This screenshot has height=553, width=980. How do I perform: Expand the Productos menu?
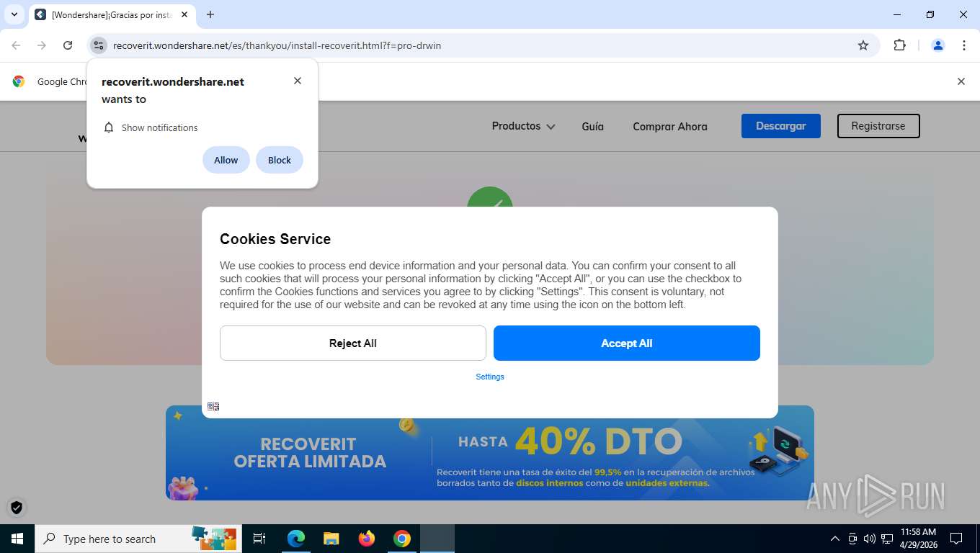click(523, 126)
